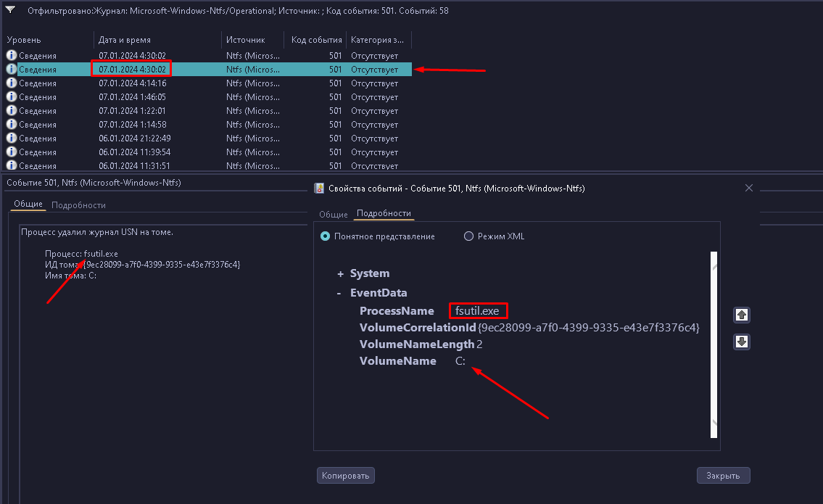
Task: Click info icon of 07.01.2024 1:22:01 row
Action: (x=12, y=110)
